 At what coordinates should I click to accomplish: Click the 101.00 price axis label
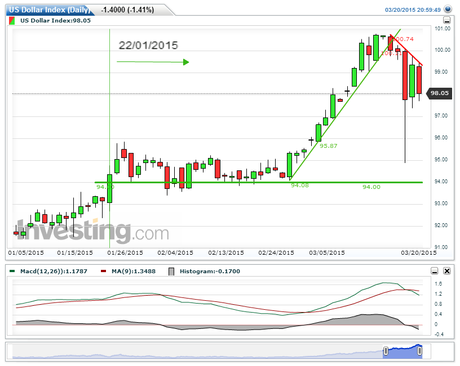(442, 29)
